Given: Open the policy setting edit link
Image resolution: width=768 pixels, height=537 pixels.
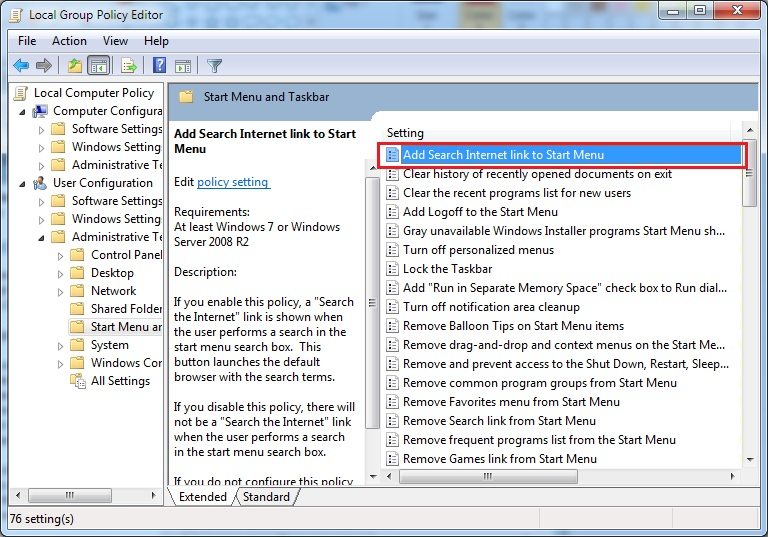Looking at the screenshot, I should coord(233,182).
